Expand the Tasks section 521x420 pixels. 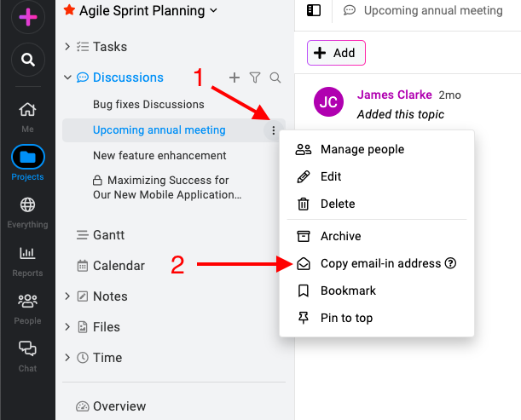coord(67,47)
